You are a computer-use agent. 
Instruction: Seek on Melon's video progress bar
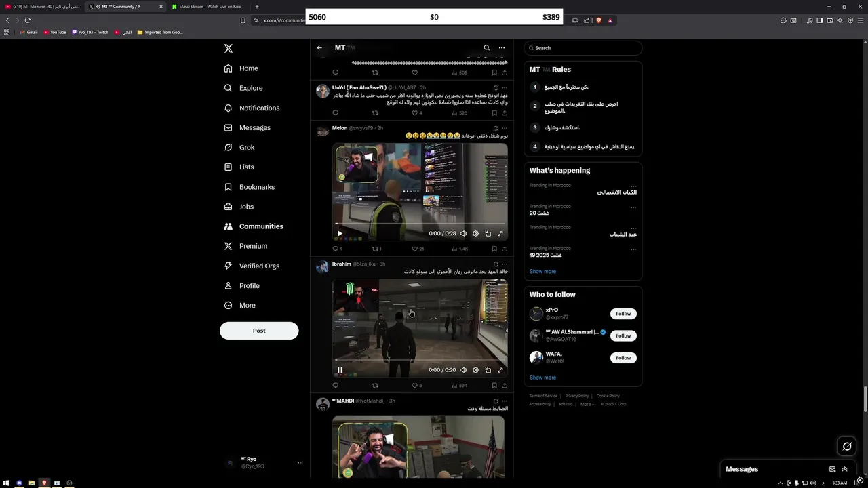pyautogui.click(x=420, y=224)
